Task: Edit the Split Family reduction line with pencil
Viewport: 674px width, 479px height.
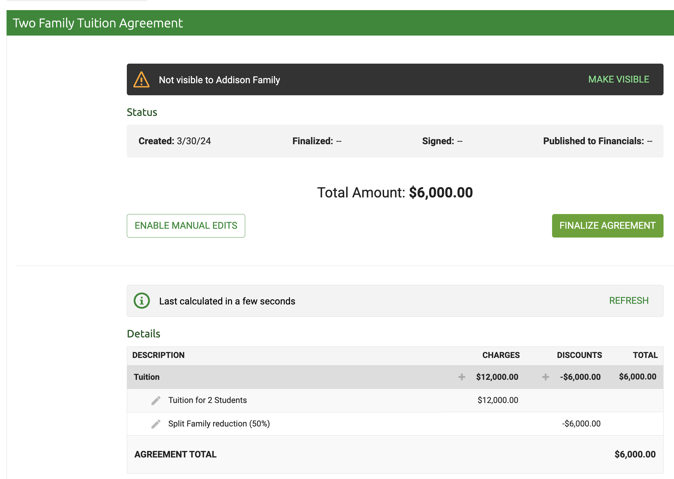Action: click(x=156, y=424)
